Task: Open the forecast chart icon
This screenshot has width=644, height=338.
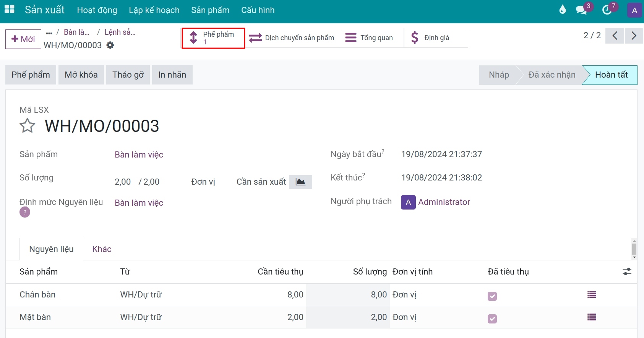Action: click(300, 182)
